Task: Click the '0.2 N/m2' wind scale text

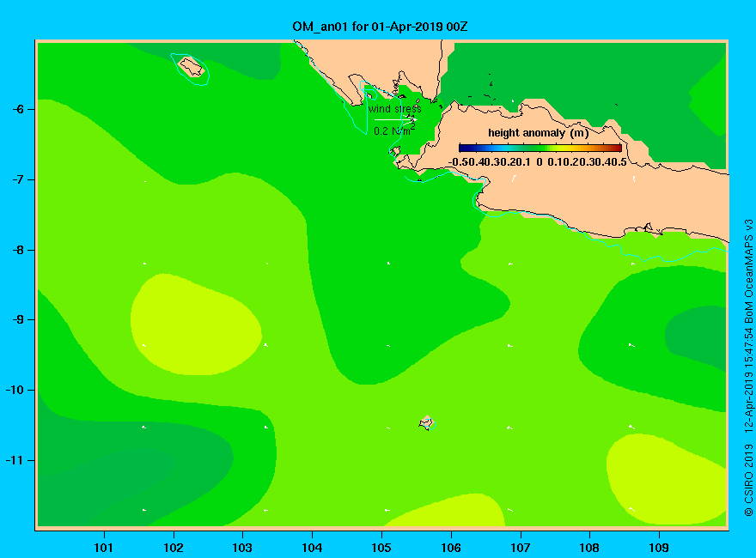Action: (394, 130)
